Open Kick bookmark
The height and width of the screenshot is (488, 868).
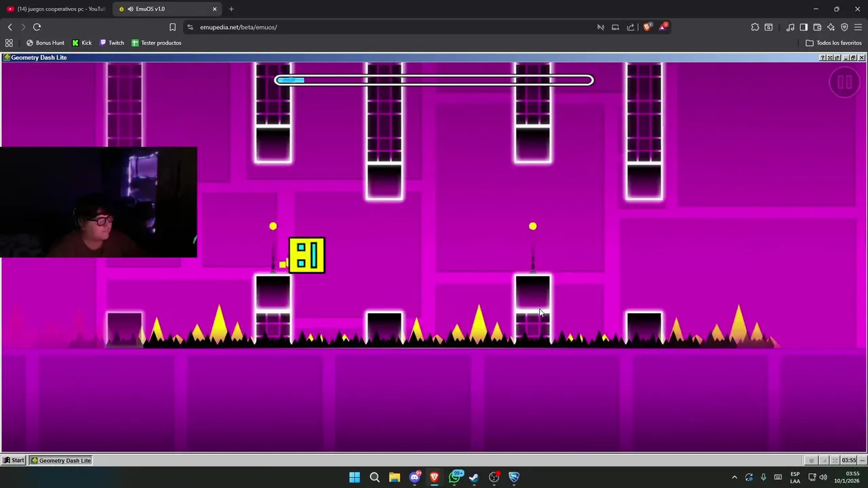[82, 43]
